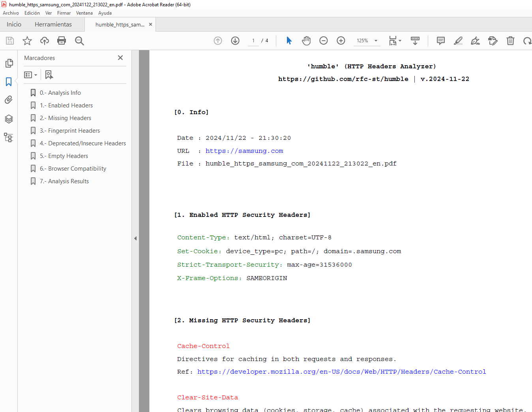532x412 pixels.
Task: Star the document with the bookmark star icon
Action: (x=27, y=41)
